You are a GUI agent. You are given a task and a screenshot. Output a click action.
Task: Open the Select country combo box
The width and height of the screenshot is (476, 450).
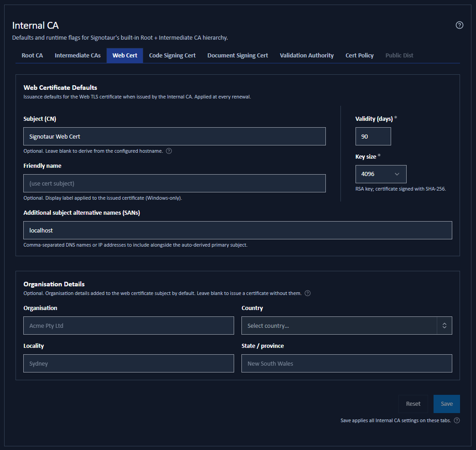[x=347, y=326]
